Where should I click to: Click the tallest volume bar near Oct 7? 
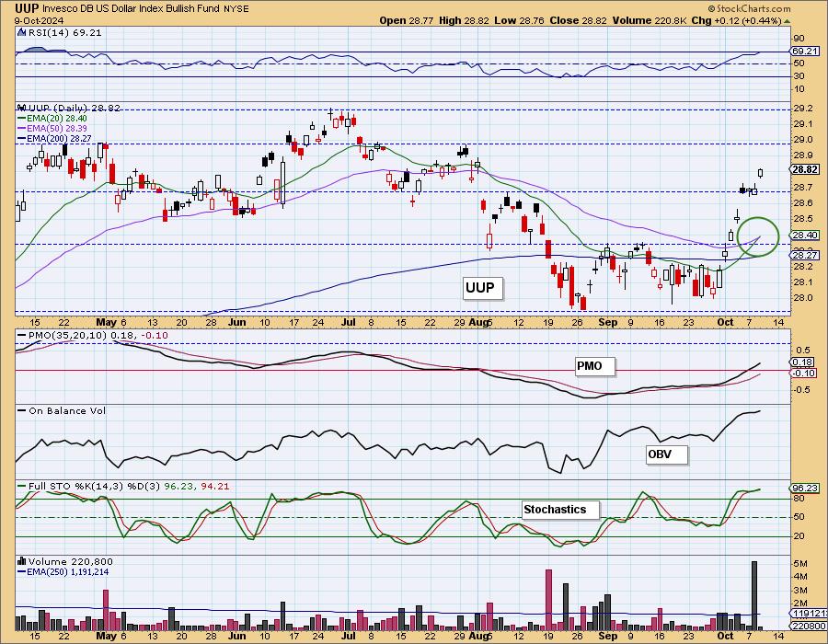coord(754,596)
